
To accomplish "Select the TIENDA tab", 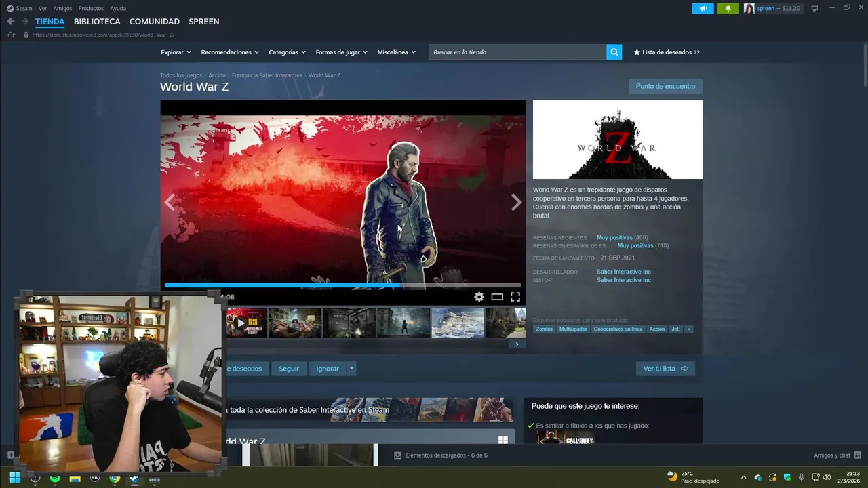I will coord(50,22).
